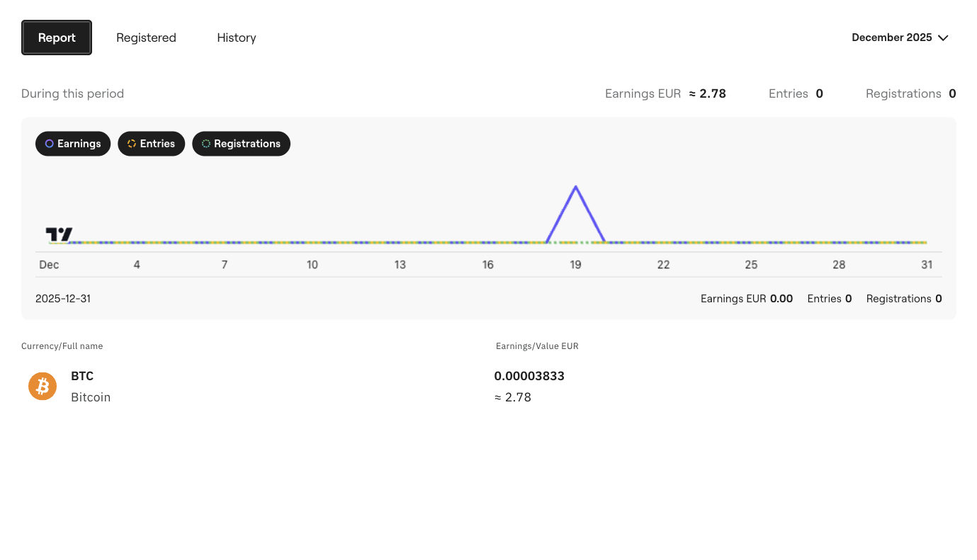Click the yellow dotted circle in Entries pill
The height and width of the screenshot is (560, 977).
(132, 144)
